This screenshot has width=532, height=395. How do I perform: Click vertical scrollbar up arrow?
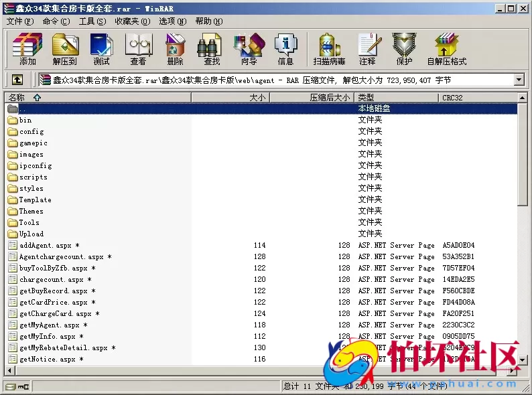click(x=523, y=98)
